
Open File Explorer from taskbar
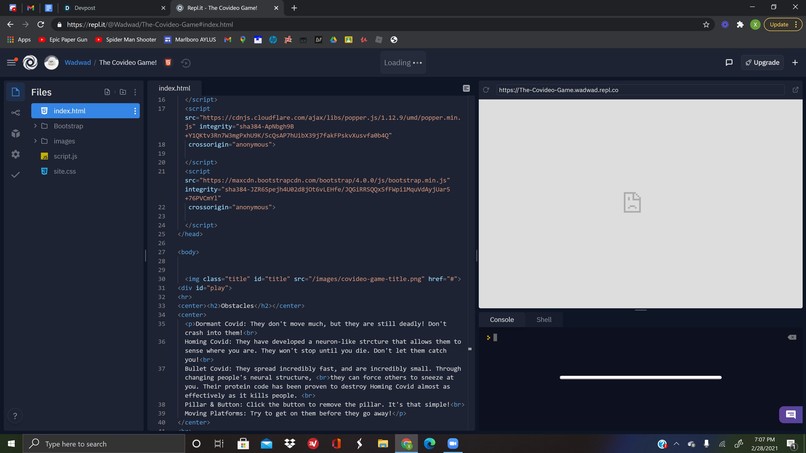tap(383, 443)
